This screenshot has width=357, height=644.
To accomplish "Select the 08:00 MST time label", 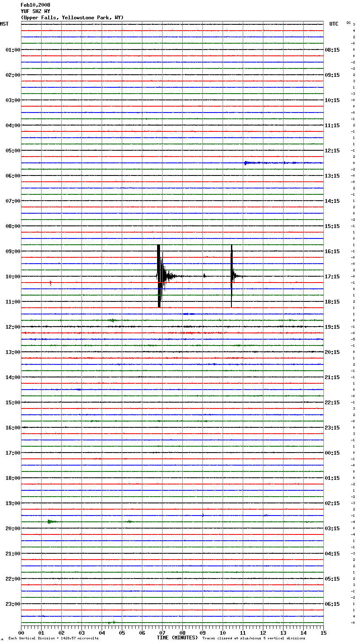I will pyautogui.click(x=13, y=226).
